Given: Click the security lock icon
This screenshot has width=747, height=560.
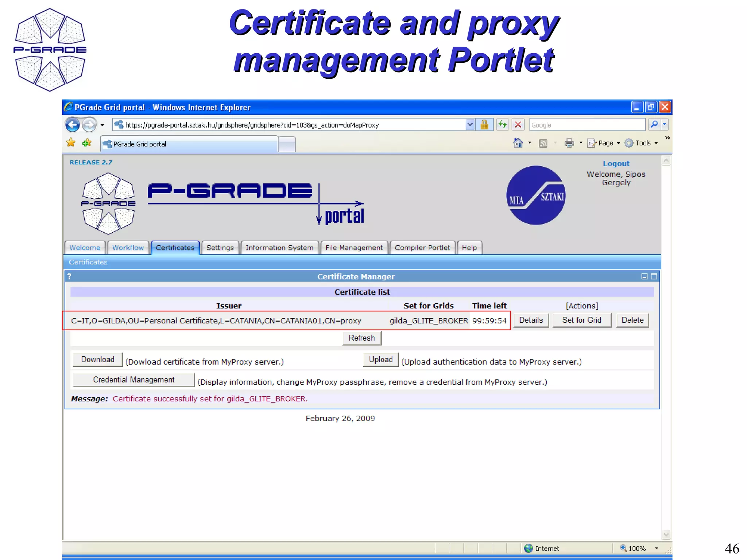Looking at the screenshot, I should pos(484,125).
